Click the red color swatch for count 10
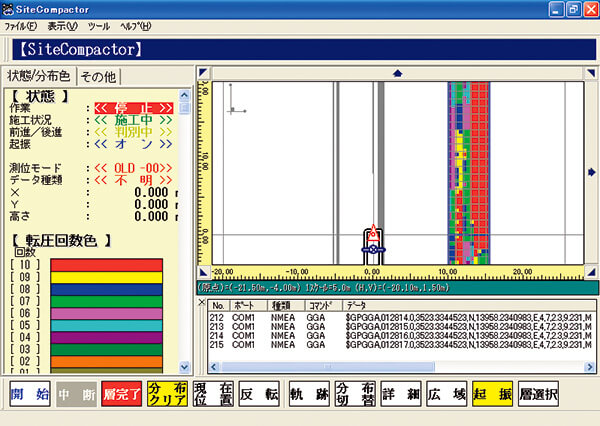Image resolution: width=600 pixels, height=426 pixels. point(107,265)
